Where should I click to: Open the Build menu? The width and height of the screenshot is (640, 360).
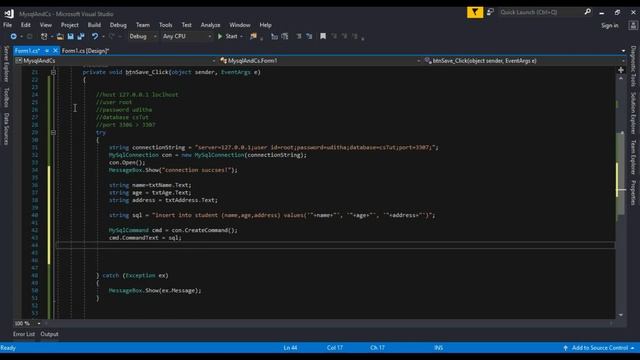point(94,25)
